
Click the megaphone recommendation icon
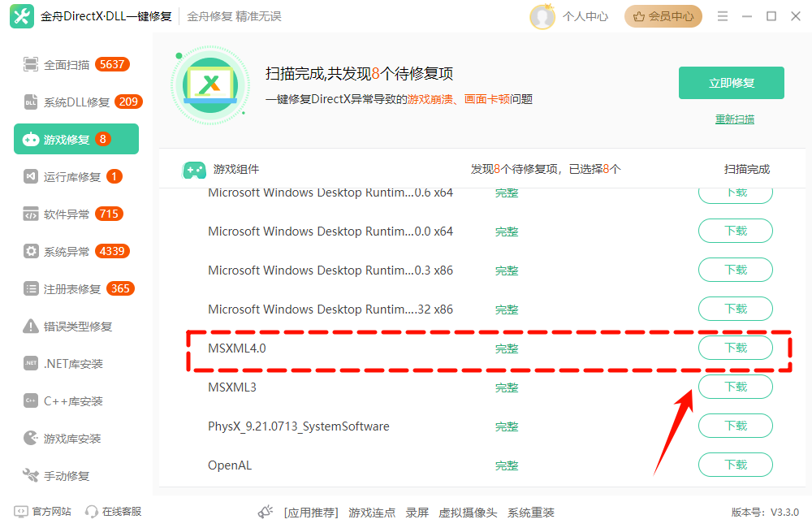[266, 512]
